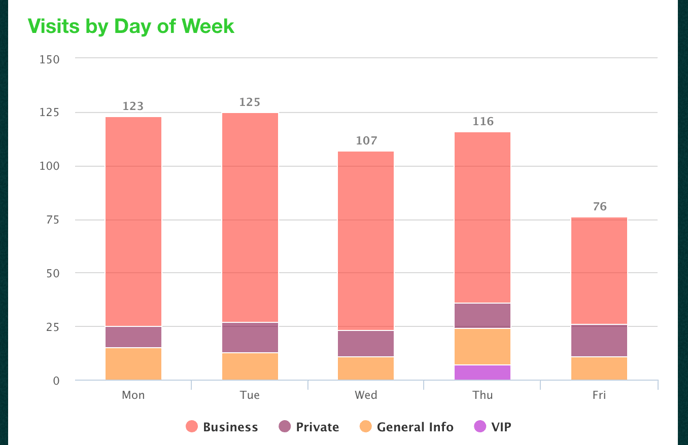Screen dimensions: 688x445
Task: Click the Wed x-axis label
Action: (366, 395)
